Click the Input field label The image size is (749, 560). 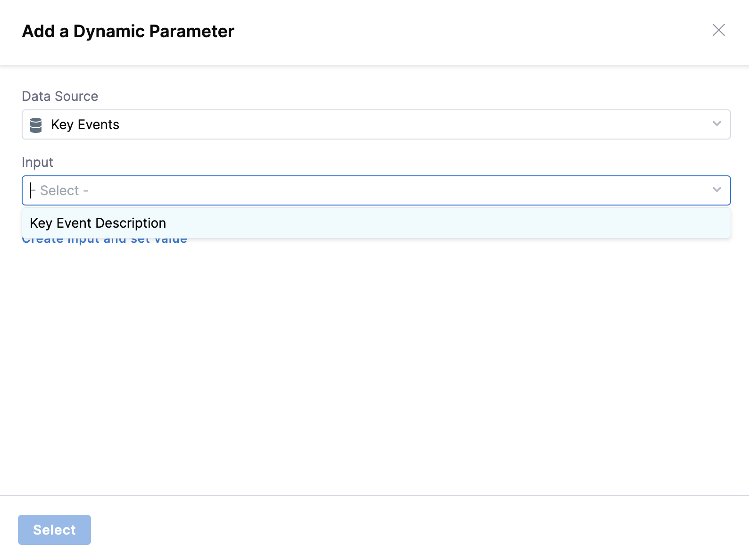click(x=37, y=162)
